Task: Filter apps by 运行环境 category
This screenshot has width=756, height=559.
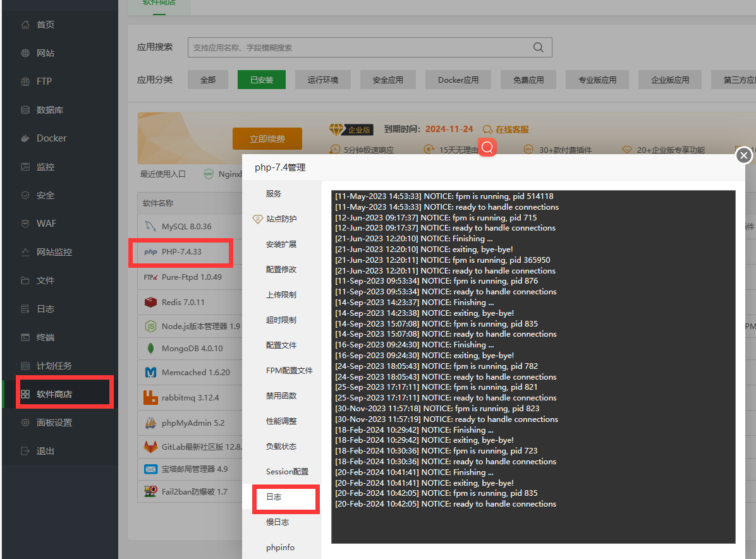Action: point(322,80)
